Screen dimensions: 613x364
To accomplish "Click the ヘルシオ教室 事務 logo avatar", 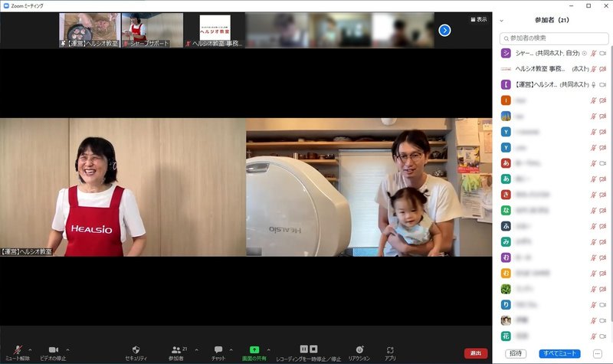I will tap(506, 69).
